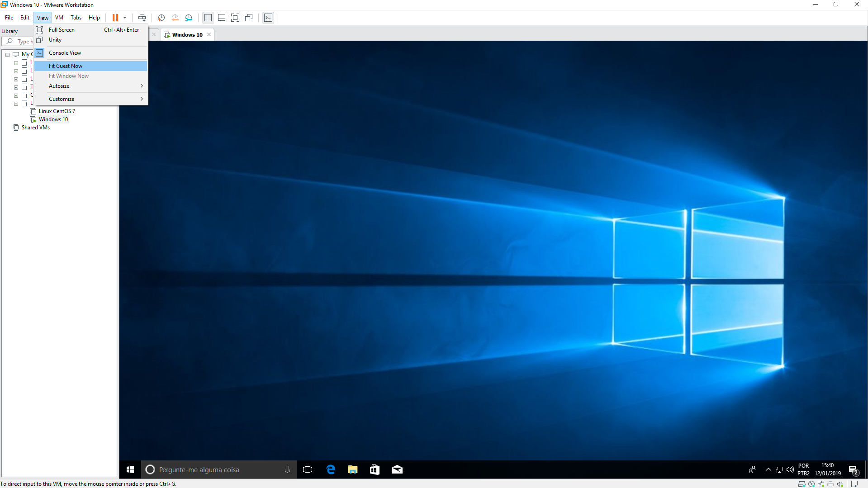
Task: Open the power options dropdown arrow beside Pause
Action: 125,18
